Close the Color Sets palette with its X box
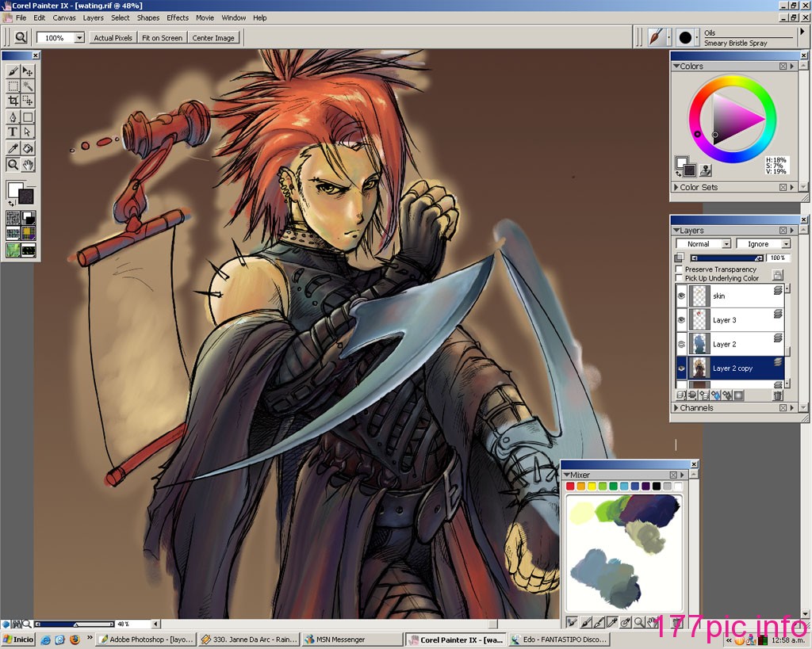Screen dimensions: 812x649 click(783, 187)
